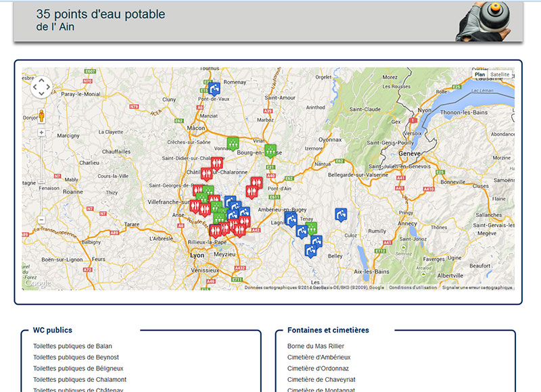541x392 pixels.
Task: Open green cemetery marker near Vonnas
Action: tap(233, 143)
